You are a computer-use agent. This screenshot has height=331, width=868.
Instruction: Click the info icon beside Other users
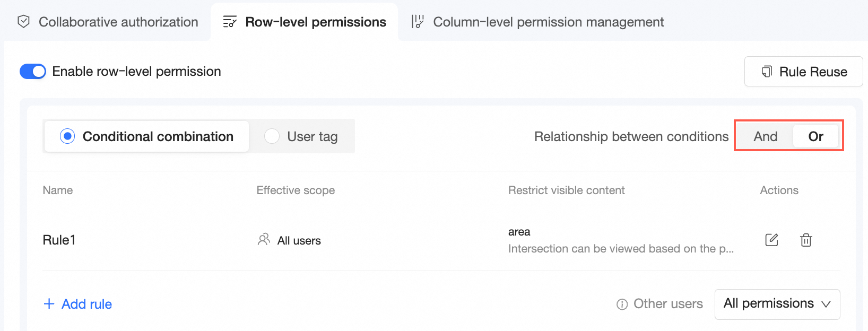[x=622, y=304]
